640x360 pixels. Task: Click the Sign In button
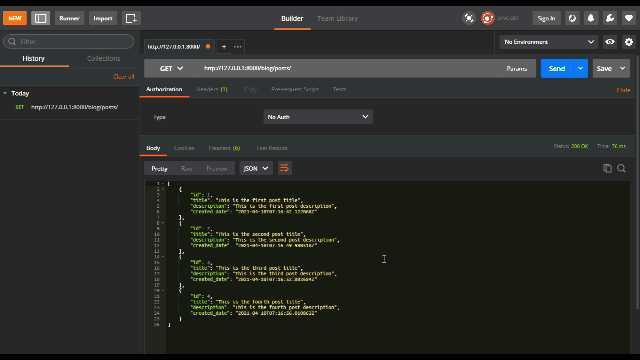[x=546, y=18]
